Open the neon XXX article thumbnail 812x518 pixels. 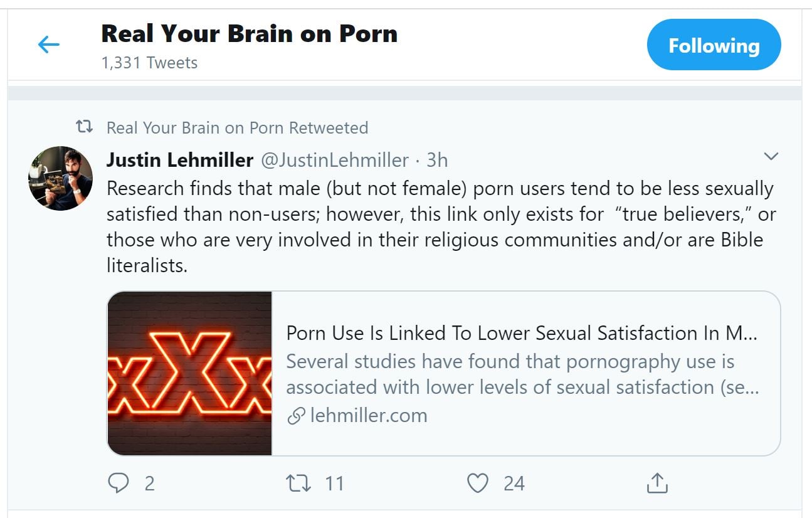pos(189,373)
